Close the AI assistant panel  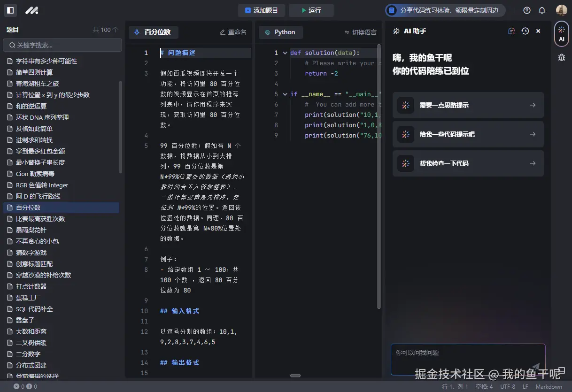tap(538, 31)
